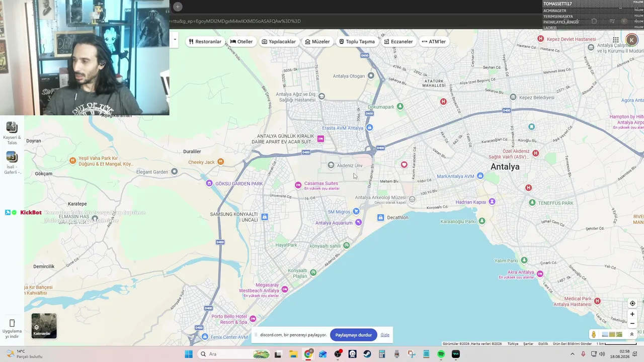Open Dokumapark park marker

[x=400, y=106]
